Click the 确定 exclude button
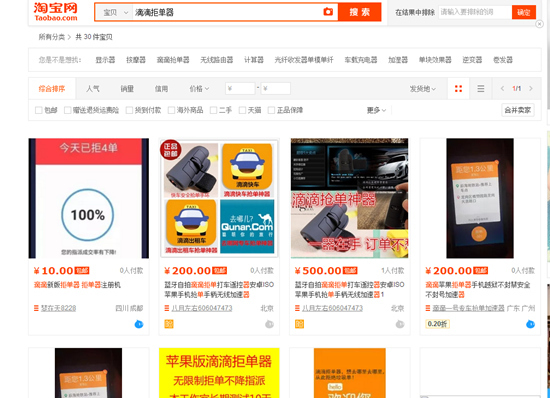This screenshot has width=550, height=398. [524, 12]
